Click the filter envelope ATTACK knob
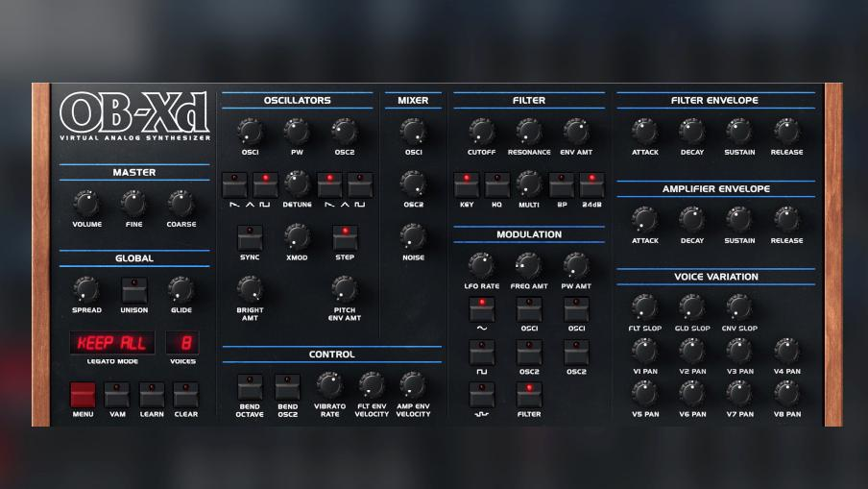The width and height of the screenshot is (868, 489). 645,132
